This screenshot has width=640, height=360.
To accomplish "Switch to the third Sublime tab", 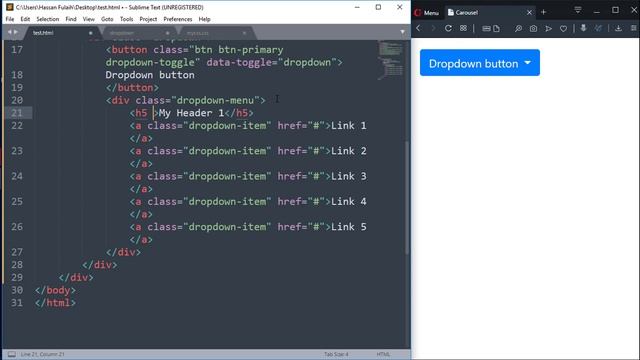I will pyautogui.click(x=198, y=33).
